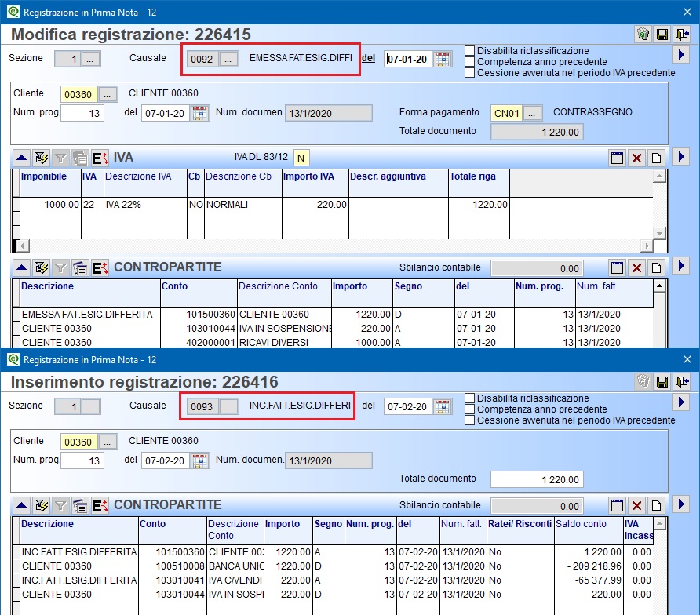
Task: Click the Importo IVA column header
Action: coord(314,176)
